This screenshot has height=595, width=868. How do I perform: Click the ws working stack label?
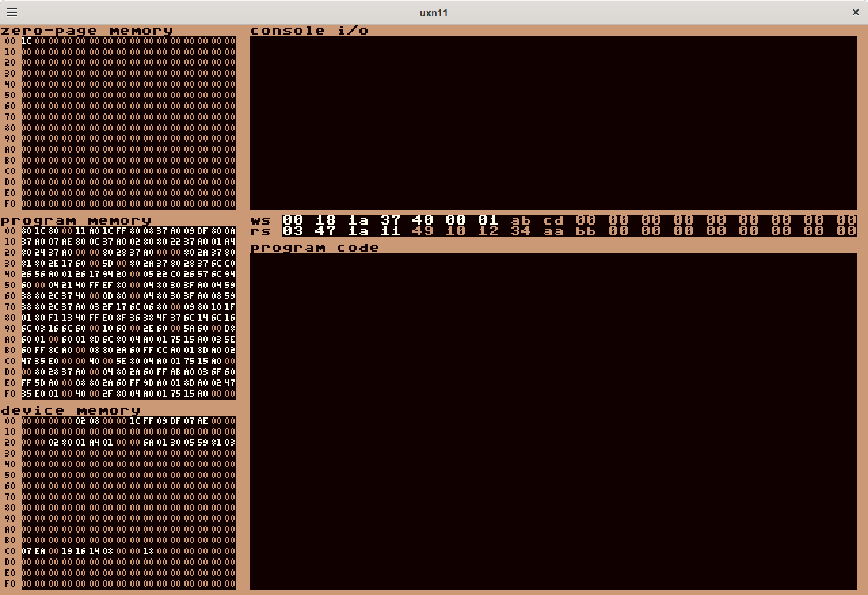click(260, 220)
